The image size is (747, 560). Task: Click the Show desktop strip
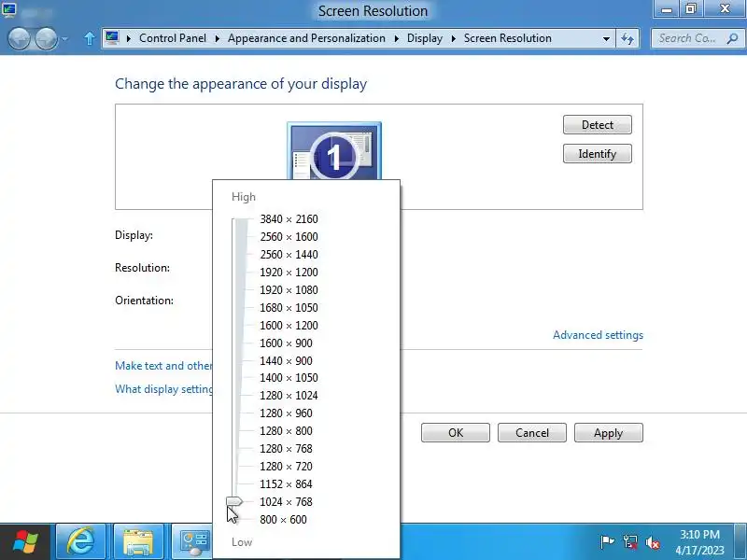pyautogui.click(x=740, y=542)
